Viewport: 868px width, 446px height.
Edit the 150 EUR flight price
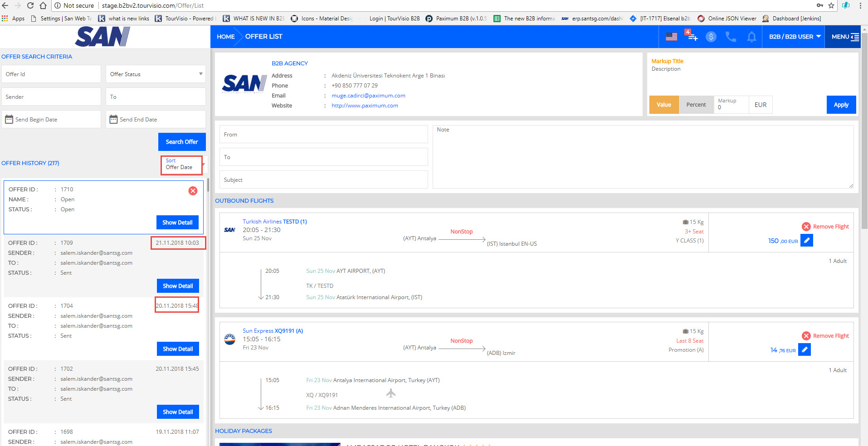tap(806, 241)
